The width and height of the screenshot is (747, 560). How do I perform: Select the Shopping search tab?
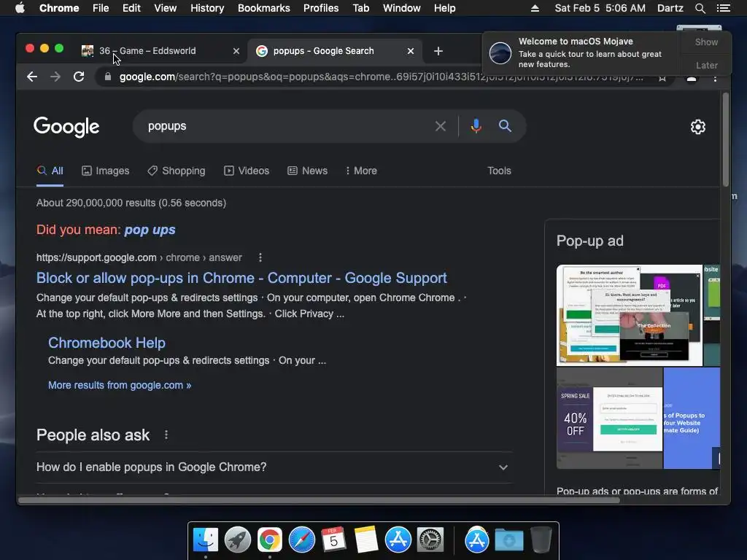point(177,171)
